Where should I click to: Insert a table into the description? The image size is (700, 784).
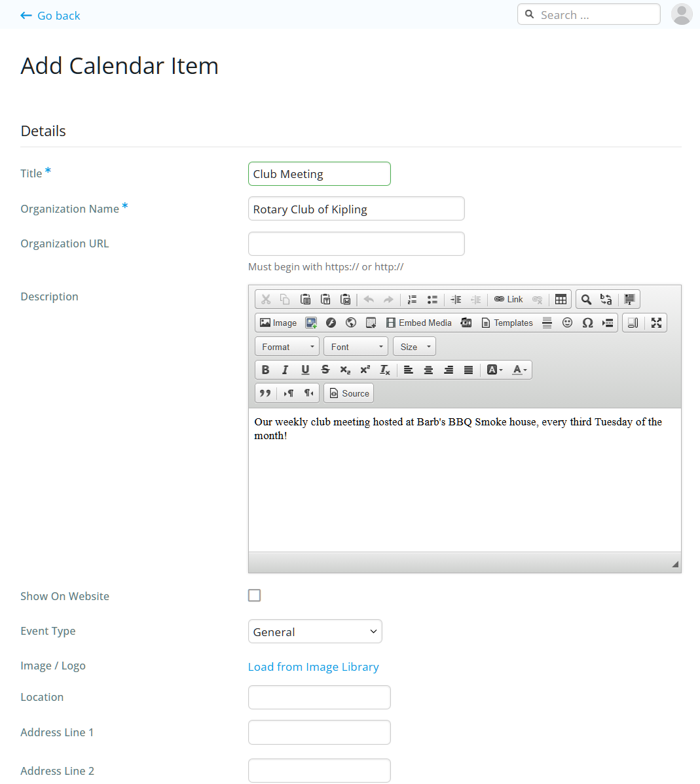click(561, 299)
